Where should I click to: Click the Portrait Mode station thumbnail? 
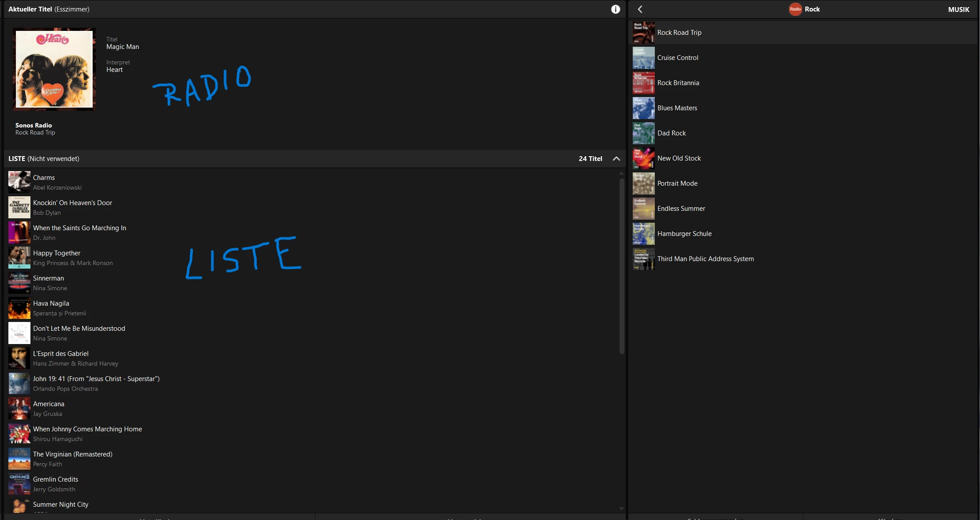[644, 183]
